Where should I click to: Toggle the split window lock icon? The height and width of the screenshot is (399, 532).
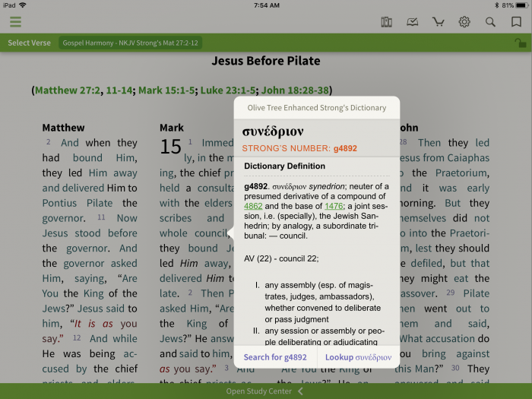pos(520,43)
